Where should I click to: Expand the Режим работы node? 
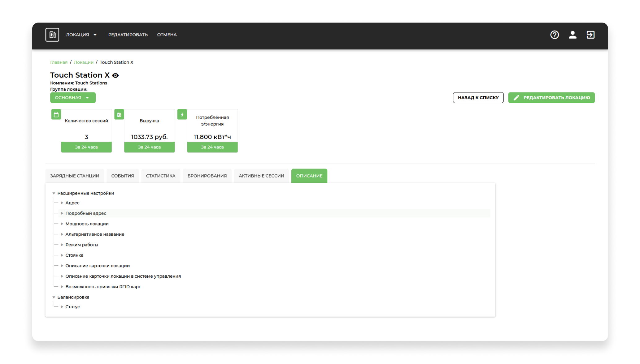(62, 245)
